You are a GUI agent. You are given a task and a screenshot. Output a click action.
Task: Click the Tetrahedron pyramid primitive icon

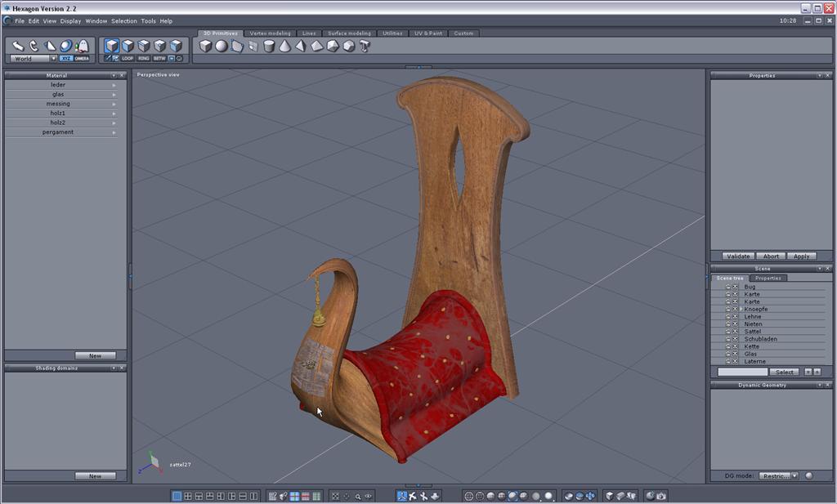click(301, 46)
